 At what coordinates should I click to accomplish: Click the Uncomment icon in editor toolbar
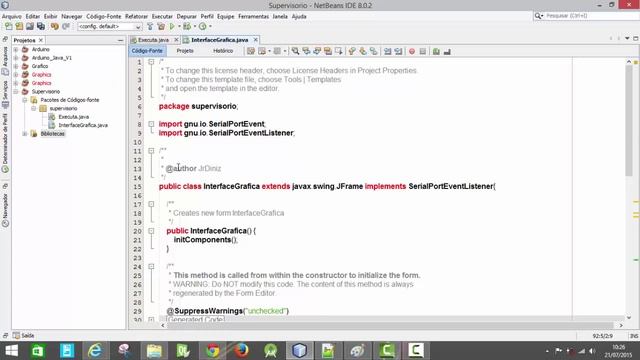[x=447, y=51]
